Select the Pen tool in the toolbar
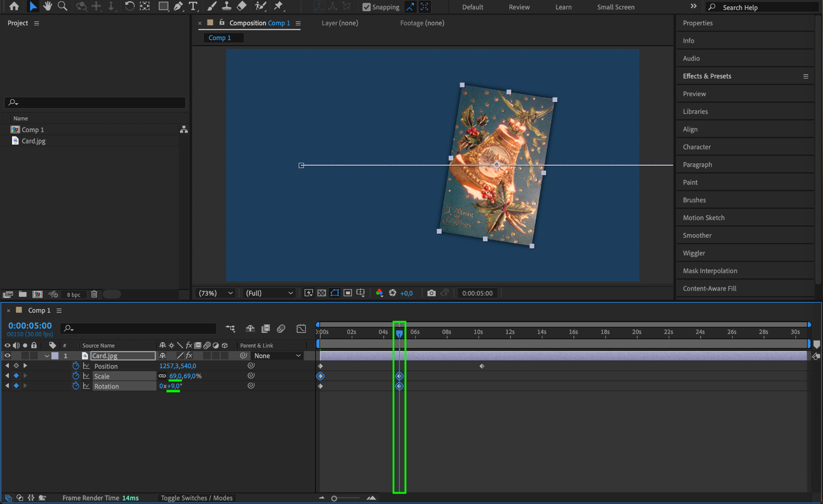Screen dimensions: 823x504 click(178, 6)
